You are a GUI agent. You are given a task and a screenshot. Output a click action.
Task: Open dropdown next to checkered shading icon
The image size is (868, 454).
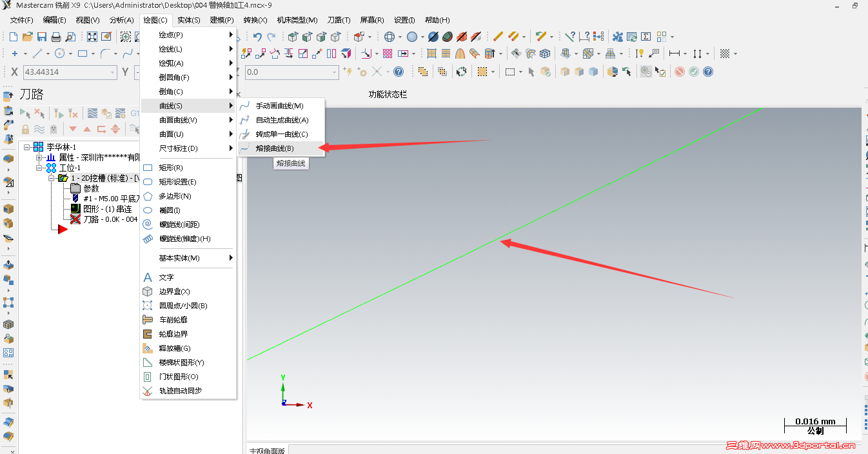point(735,54)
